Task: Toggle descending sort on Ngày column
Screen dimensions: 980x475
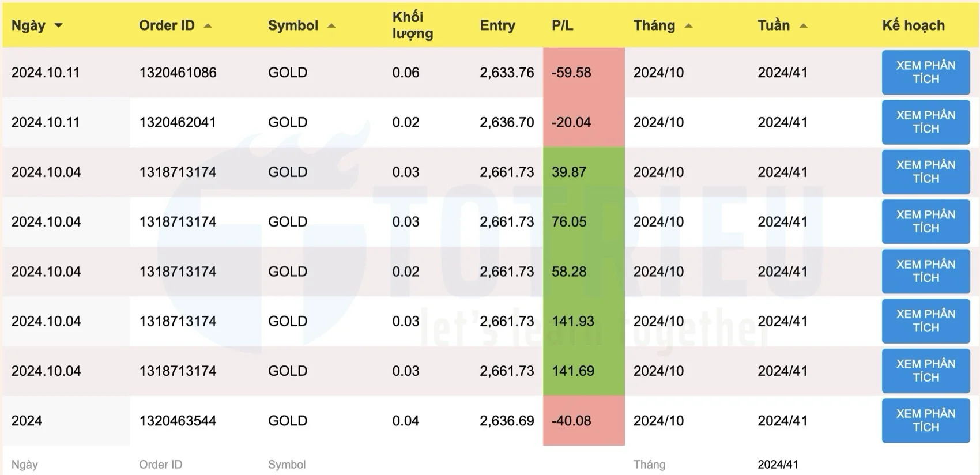Action: 58,25
